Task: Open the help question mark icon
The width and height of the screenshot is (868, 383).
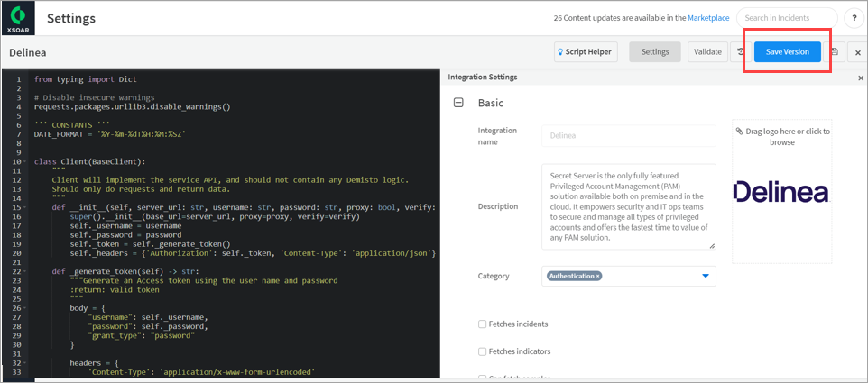Action: click(x=854, y=18)
